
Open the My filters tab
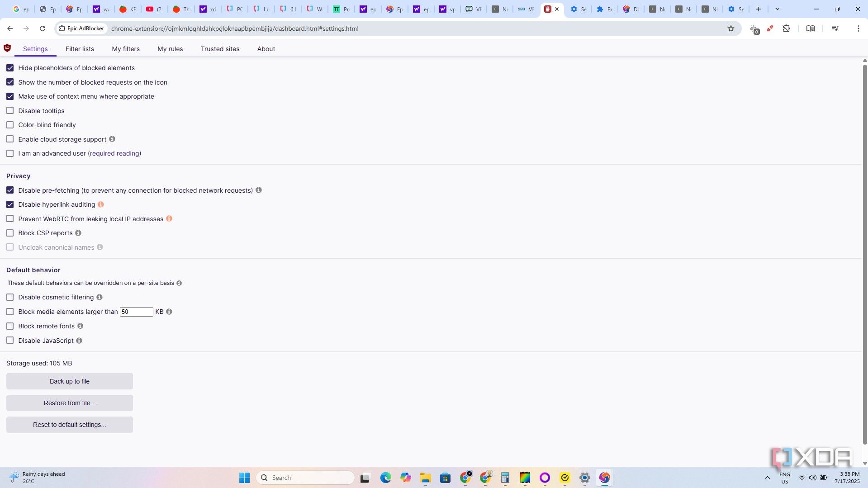pyautogui.click(x=126, y=49)
